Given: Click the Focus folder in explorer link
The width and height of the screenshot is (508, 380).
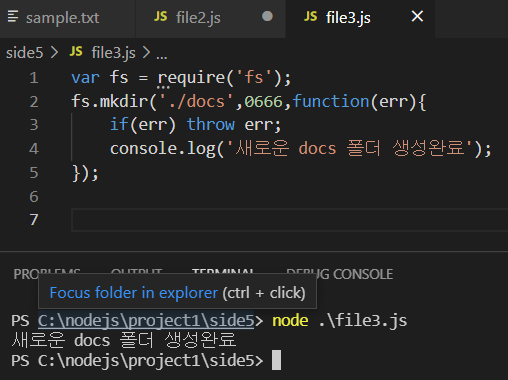Looking at the screenshot, I should click(134, 293).
